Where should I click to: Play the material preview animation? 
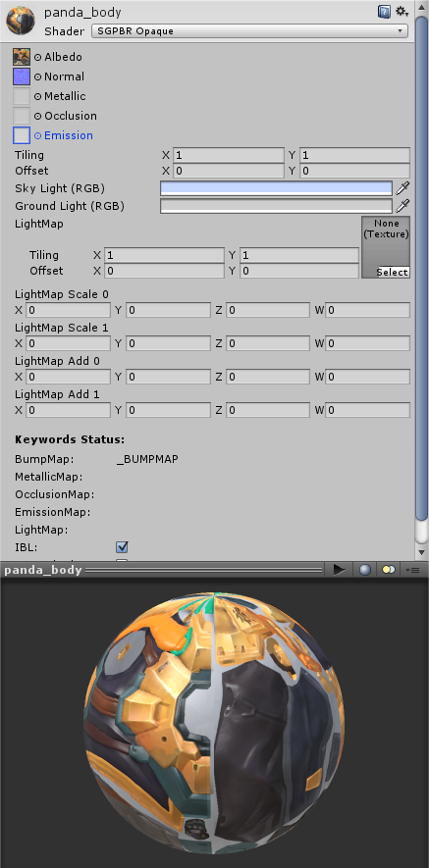click(340, 570)
